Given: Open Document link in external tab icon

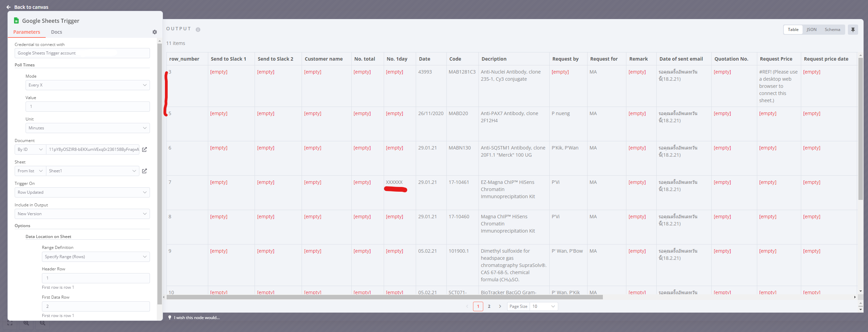Looking at the screenshot, I should pyautogui.click(x=144, y=149).
